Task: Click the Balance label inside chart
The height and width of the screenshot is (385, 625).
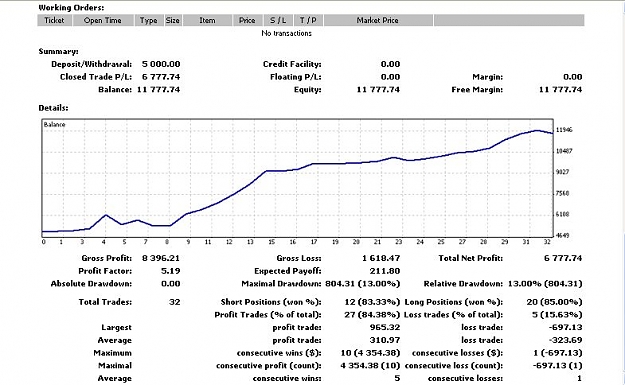Action: pyautogui.click(x=55, y=125)
